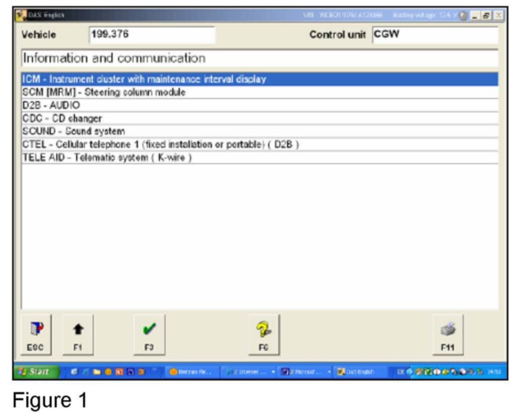Screen dimensions: 517x420
Task: Click the Vehicle number field 199.376
Action: pos(151,35)
